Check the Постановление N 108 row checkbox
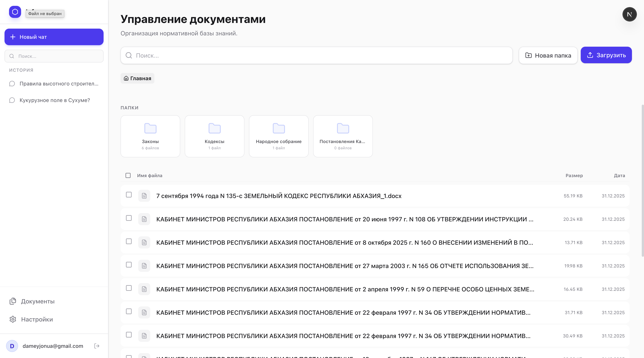 129,218
